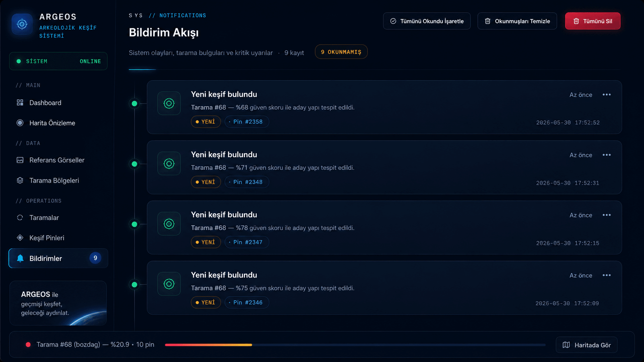Click the red recording dot beside Tarama #68 (bozdag)

tap(28, 345)
